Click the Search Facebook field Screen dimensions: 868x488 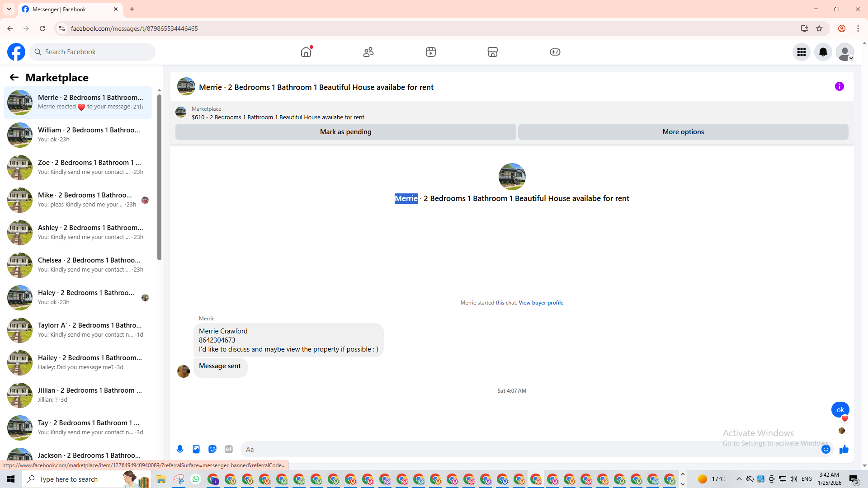tap(93, 52)
